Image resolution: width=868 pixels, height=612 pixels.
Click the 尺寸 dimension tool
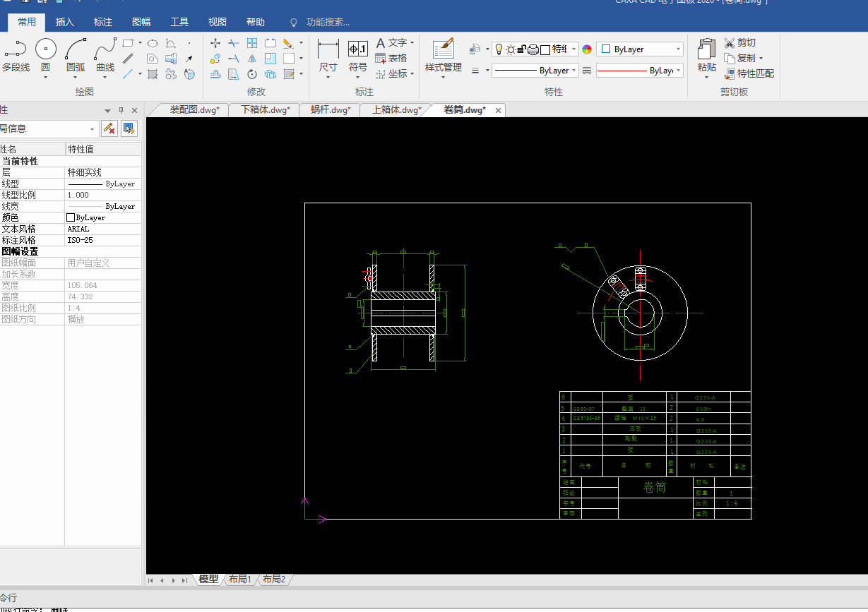(328, 55)
